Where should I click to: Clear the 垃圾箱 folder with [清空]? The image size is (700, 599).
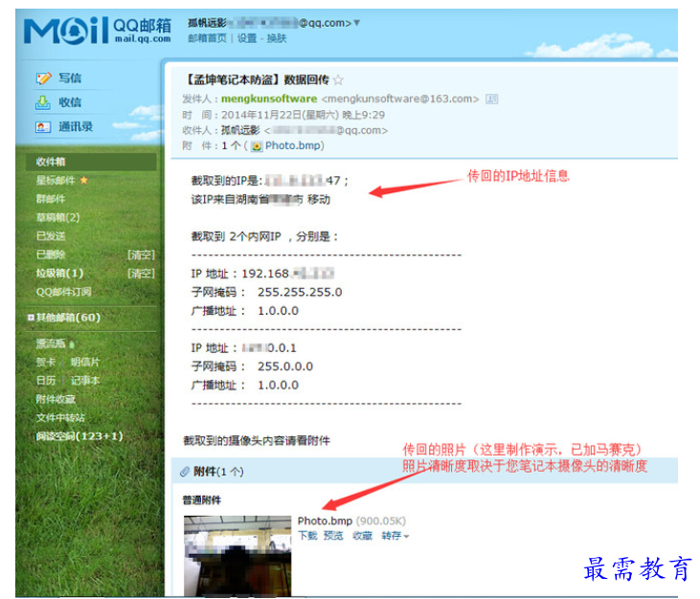[x=141, y=273]
